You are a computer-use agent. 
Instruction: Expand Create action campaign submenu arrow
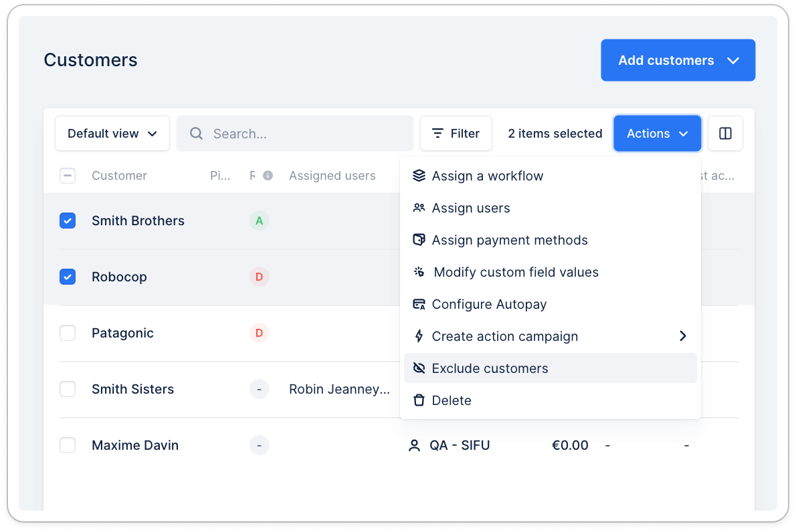coord(682,336)
